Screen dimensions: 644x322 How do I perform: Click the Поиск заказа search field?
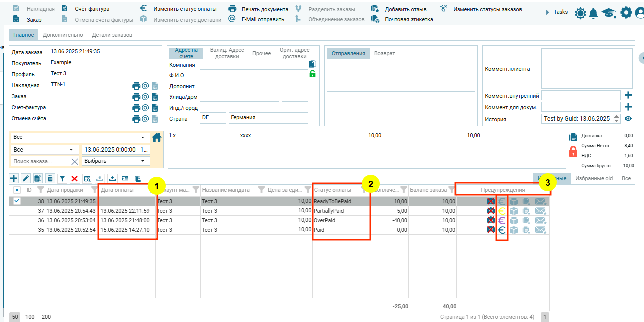pos(40,161)
